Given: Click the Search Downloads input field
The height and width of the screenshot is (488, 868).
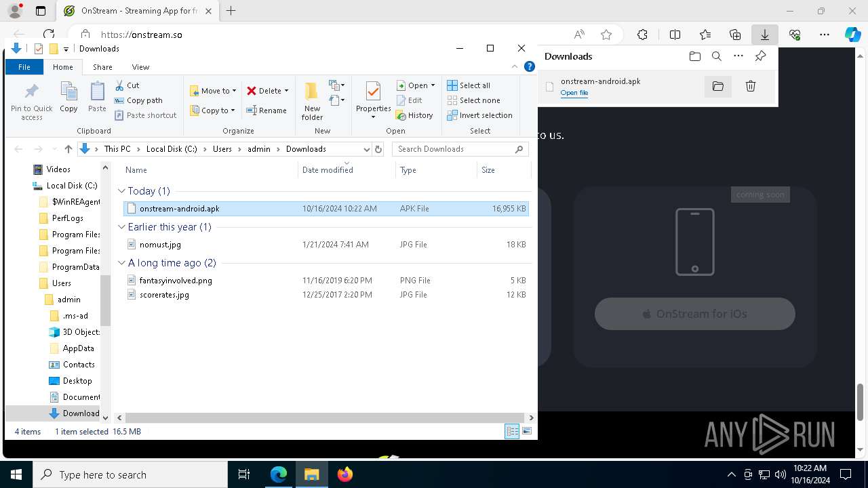Looking at the screenshot, I should 453,149.
